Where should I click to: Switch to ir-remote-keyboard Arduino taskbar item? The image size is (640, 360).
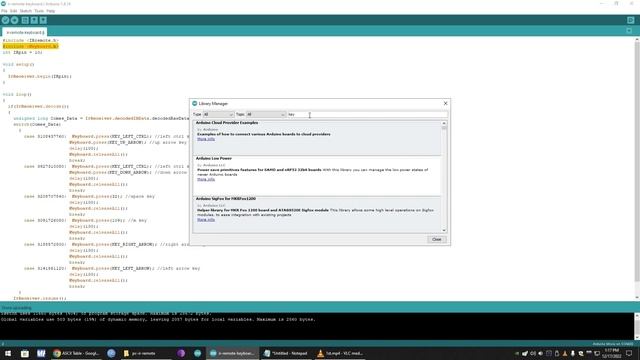232,353
